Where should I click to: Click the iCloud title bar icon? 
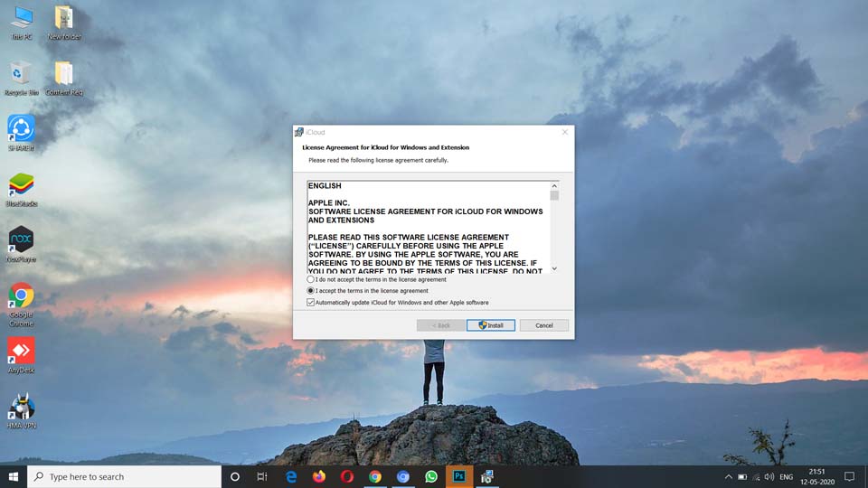click(x=299, y=132)
